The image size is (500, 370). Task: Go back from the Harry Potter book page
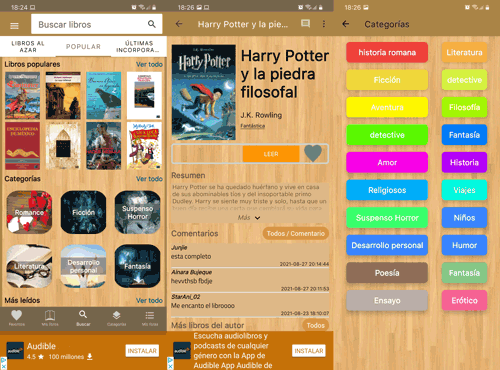tap(179, 24)
